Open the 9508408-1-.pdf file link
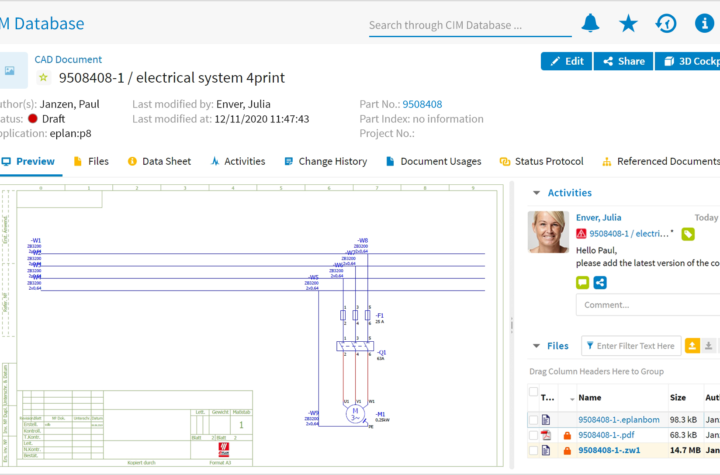The height and width of the screenshot is (475, 720). (x=606, y=435)
